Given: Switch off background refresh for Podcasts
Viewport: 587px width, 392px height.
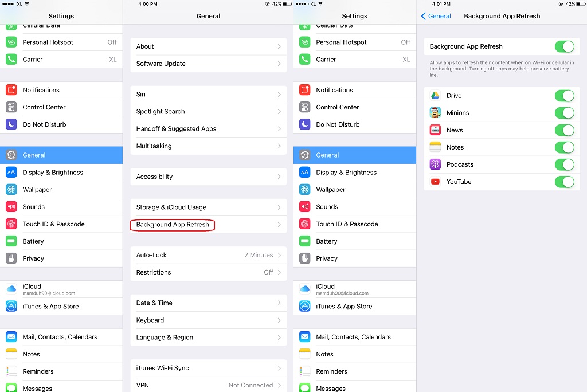Looking at the screenshot, I should click(564, 164).
